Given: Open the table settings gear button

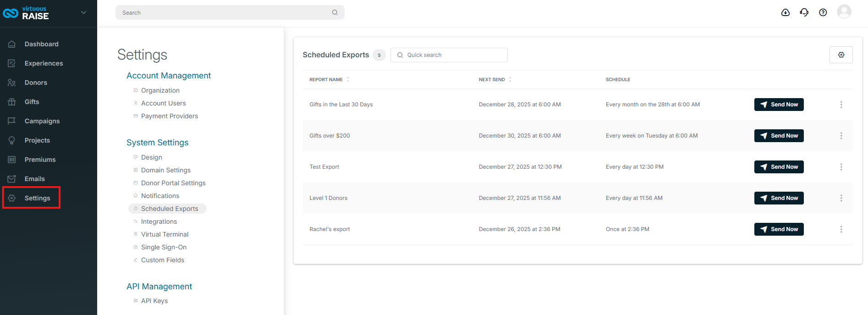Looking at the screenshot, I should [x=841, y=55].
